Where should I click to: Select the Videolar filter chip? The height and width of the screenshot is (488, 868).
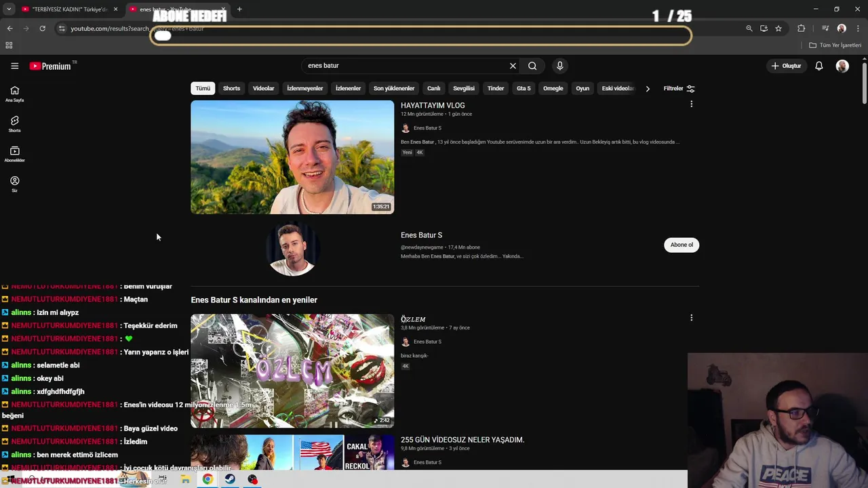pos(263,88)
